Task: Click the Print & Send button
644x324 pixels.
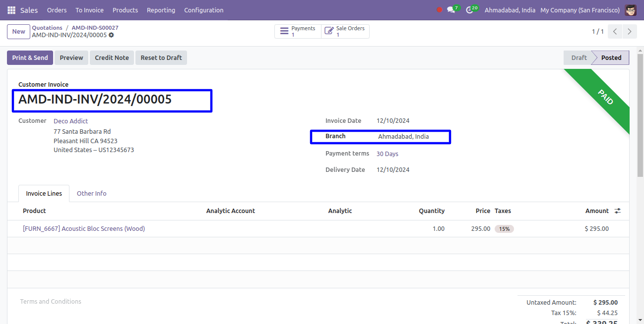Action: (30, 57)
